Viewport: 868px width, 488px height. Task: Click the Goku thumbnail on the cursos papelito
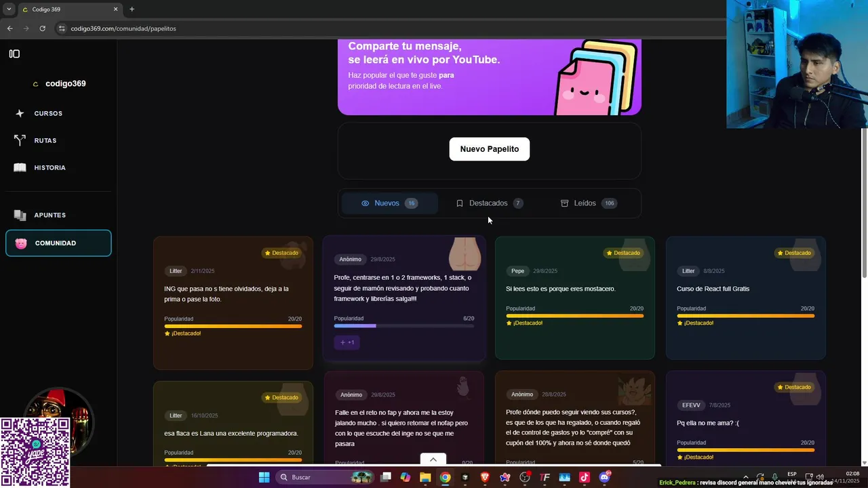pos(635,390)
